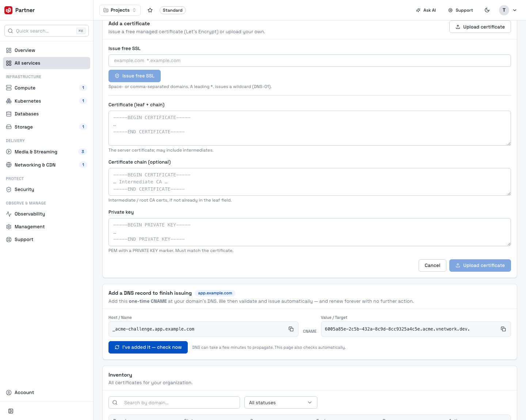Click the Support lifebuoy icon in sidebar

point(9,240)
